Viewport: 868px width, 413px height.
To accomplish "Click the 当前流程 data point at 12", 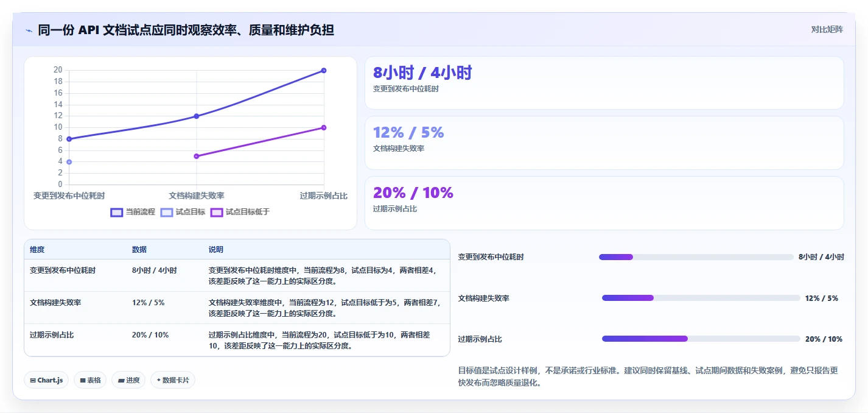I will point(197,116).
